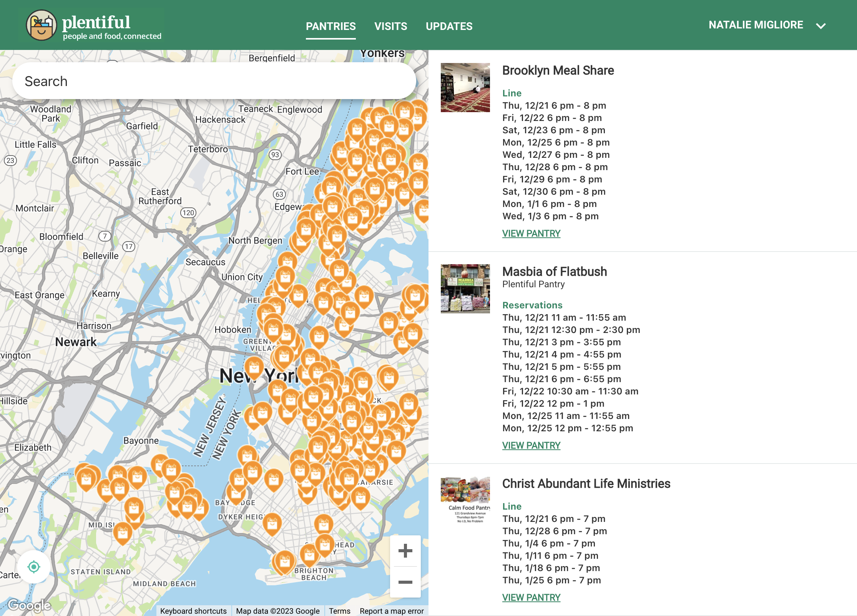Zoom out on the map
Viewport: 857px width, 616px height.
pyautogui.click(x=405, y=582)
